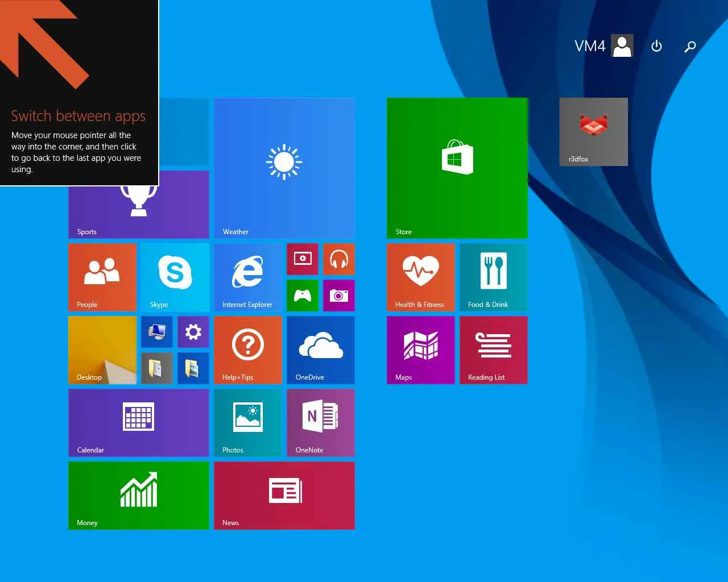Open the Help+Tips tile
The image size is (728, 582).
tap(248, 350)
